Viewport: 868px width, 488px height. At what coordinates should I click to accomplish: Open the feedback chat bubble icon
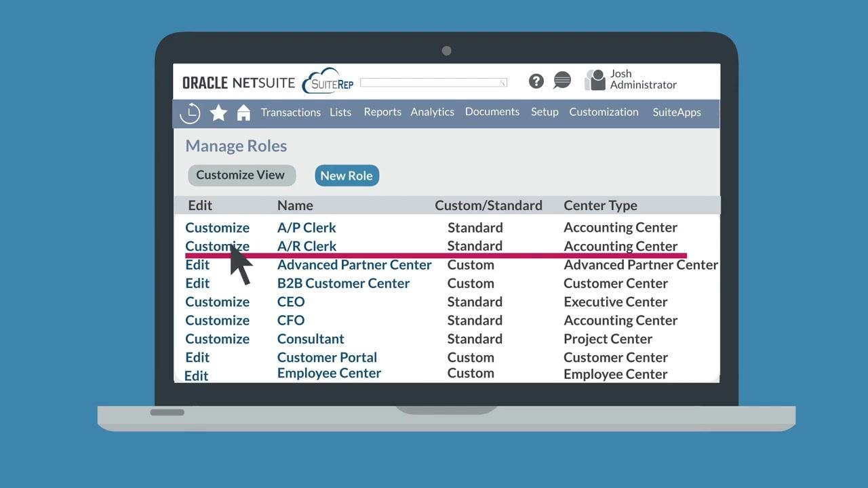tap(562, 81)
